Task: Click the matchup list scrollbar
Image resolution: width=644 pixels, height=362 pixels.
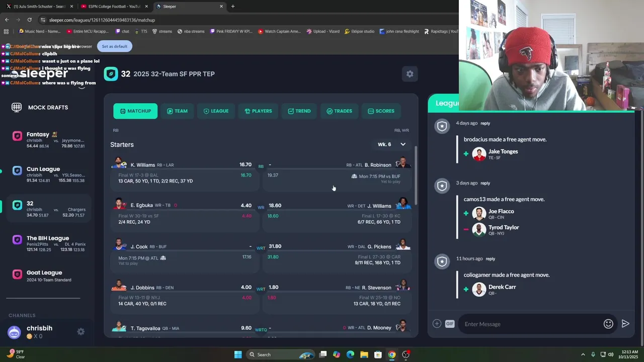Action: [x=416, y=174]
